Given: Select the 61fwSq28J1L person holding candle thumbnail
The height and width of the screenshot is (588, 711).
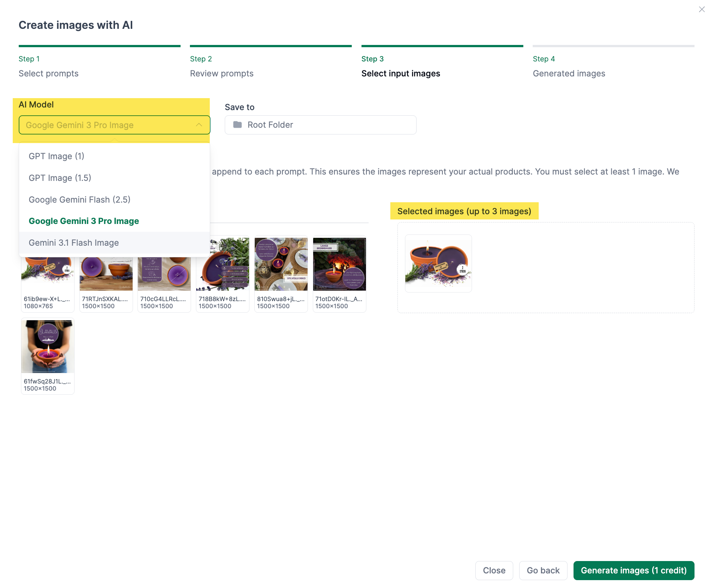Looking at the screenshot, I should point(48,345).
